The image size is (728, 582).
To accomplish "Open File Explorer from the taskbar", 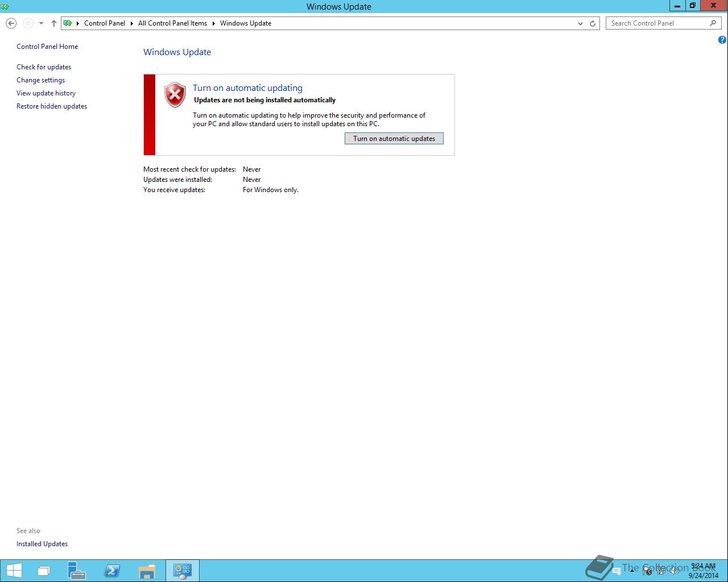I will tap(147, 571).
